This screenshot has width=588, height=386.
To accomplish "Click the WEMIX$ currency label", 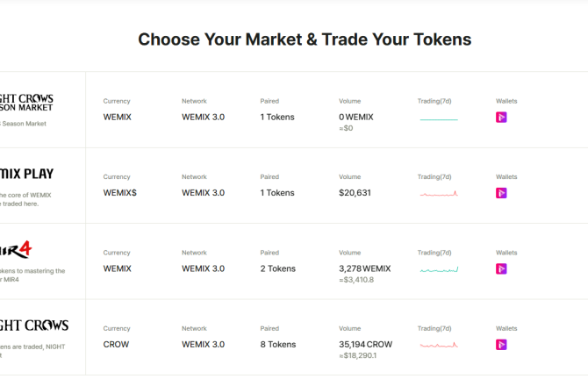I will coord(120,193).
